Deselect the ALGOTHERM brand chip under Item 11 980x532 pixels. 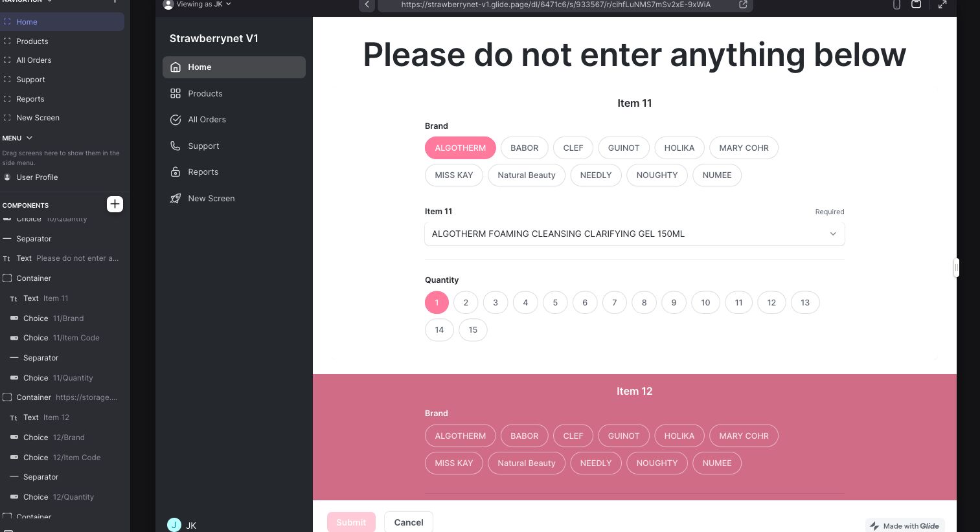pyautogui.click(x=461, y=148)
